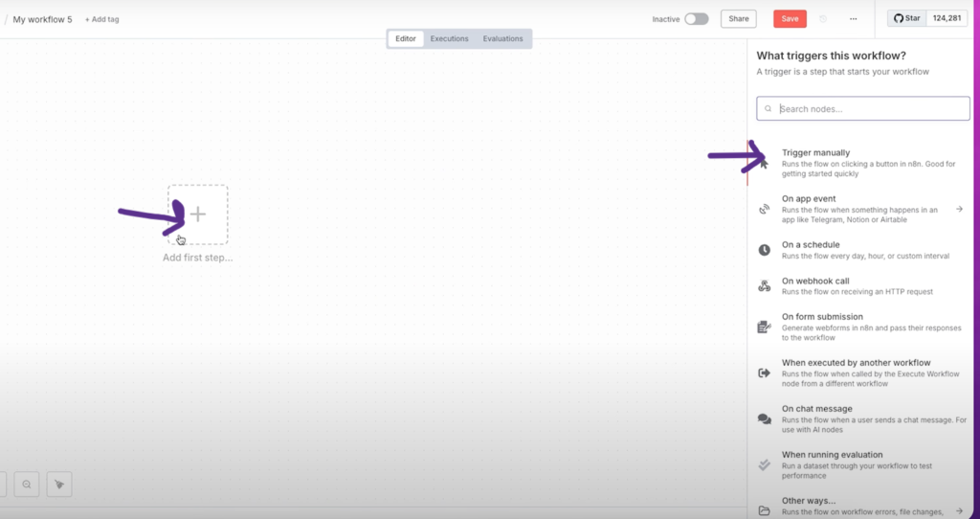Click the + Add tag link
Image resolution: width=980 pixels, height=519 pixels.
click(101, 19)
